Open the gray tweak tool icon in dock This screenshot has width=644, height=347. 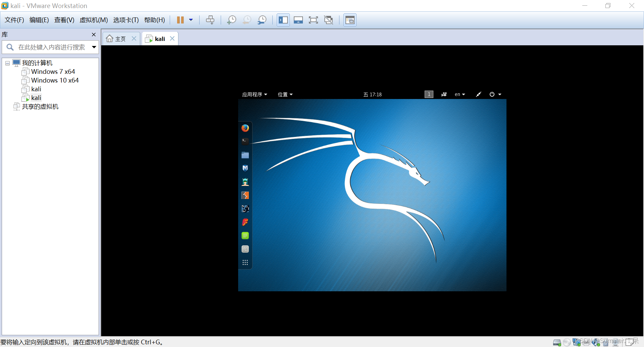[245, 249]
